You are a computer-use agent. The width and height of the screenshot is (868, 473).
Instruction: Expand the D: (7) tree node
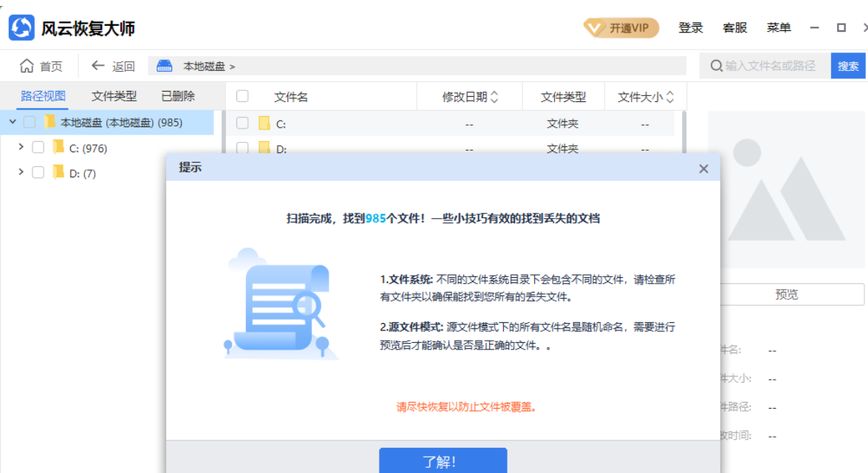pyautogui.click(x=21, y=173)
